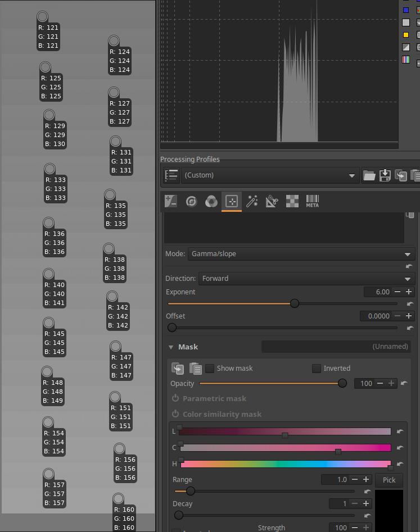
Task: Open the Mode Gamma/slope dropdown
Action: pyautogui.click(x=301, y=254)
